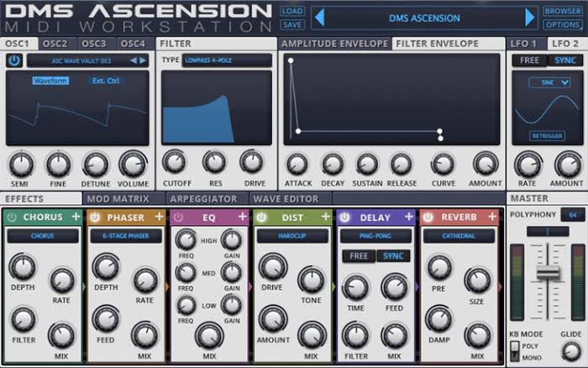The height and width of the screenshot is (368, 588).
Task: Click the envelope peak point in the graph
Action: [291, 60]
